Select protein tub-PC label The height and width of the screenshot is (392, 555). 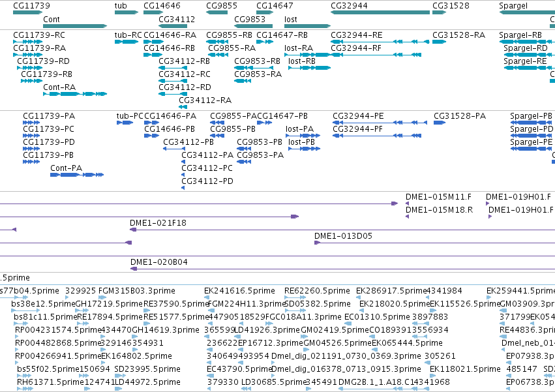[x=130, y=116]
